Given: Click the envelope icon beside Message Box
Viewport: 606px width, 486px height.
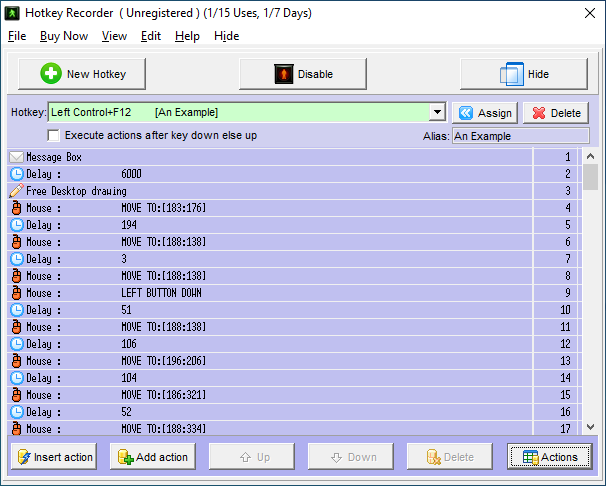Looking at the screenshot, I should point(16,157).
